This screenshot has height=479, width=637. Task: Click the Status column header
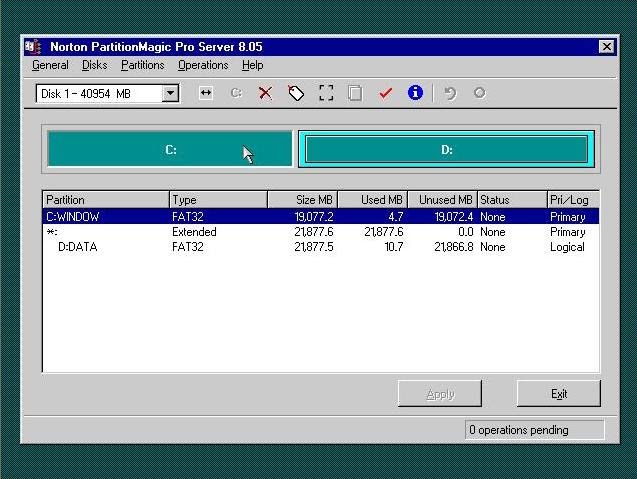[512, 200]
